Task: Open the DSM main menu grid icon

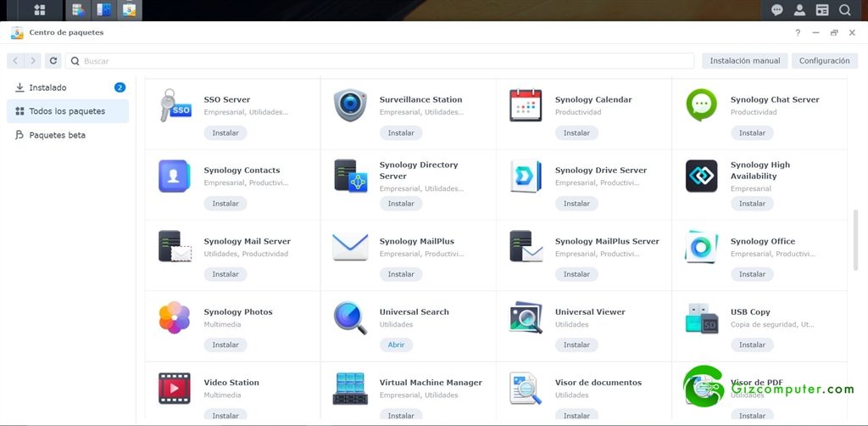Action: pos(40,10)
